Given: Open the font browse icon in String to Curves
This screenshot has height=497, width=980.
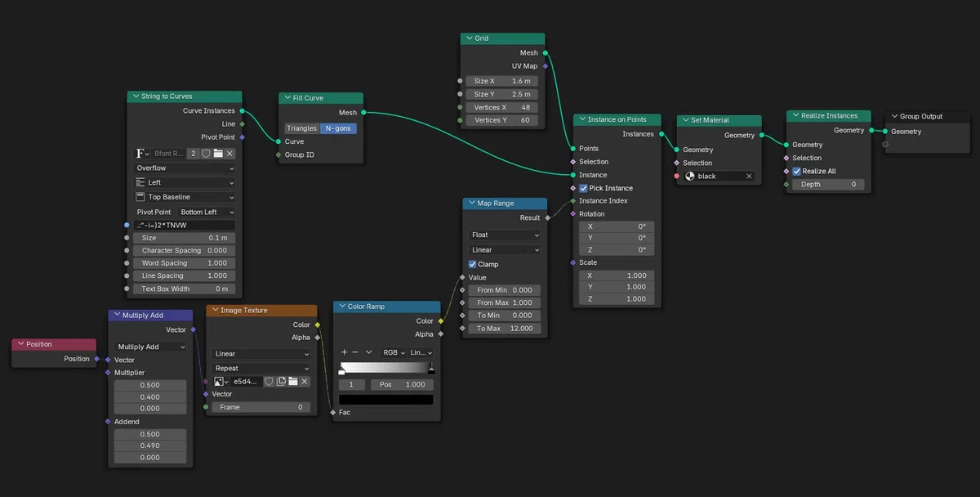Looking at the screenshot, I should point(143,154).
